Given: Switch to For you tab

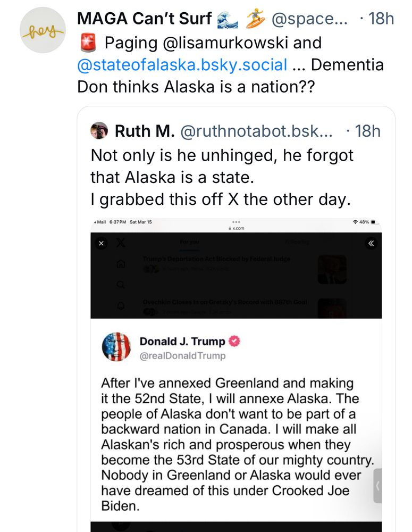Looking at the screenshot, I should click(190, 242).
